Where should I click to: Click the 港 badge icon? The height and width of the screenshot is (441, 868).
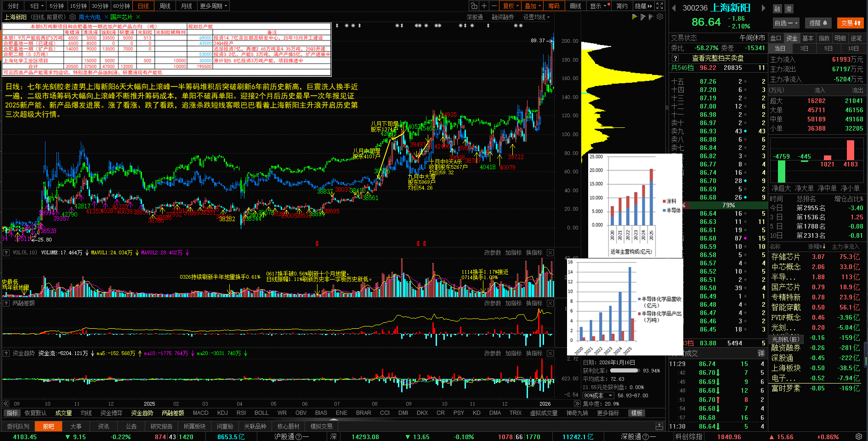789,9
